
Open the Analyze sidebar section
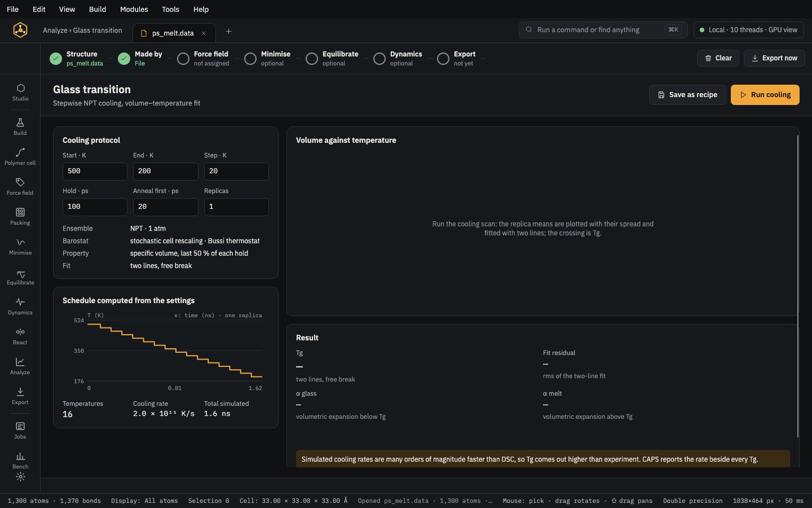pyautogui.click(x=20, y=366)
